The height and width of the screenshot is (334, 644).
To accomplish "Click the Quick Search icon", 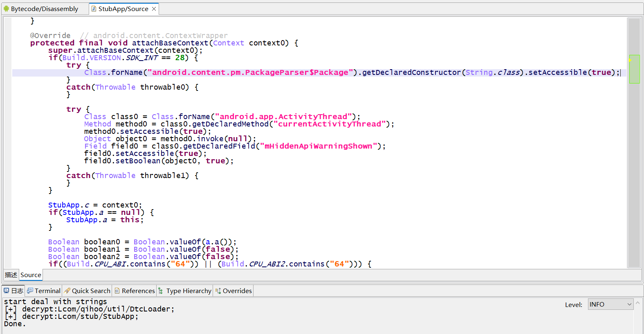I will (67, 291).
